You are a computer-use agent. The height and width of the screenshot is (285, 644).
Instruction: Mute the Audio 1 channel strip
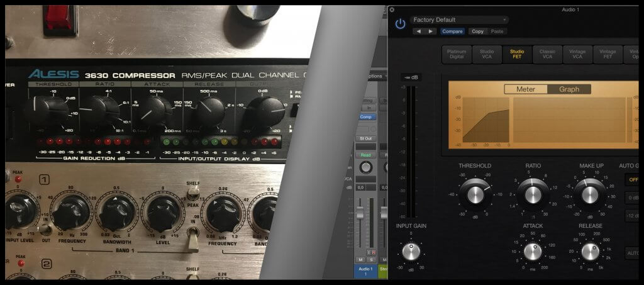(360, 260)
